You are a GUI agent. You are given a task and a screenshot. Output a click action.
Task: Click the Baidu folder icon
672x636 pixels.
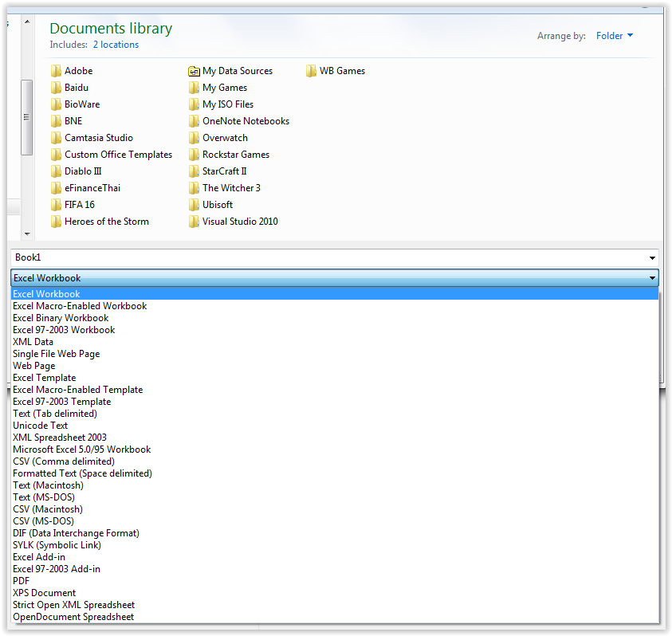pyautogui.click(x=56, y=88)
